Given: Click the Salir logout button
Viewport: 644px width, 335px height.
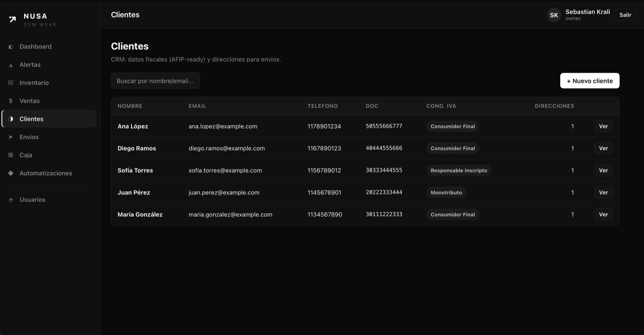Looking at the screenshot, I should pyautogui.click(x=625, y=15).
